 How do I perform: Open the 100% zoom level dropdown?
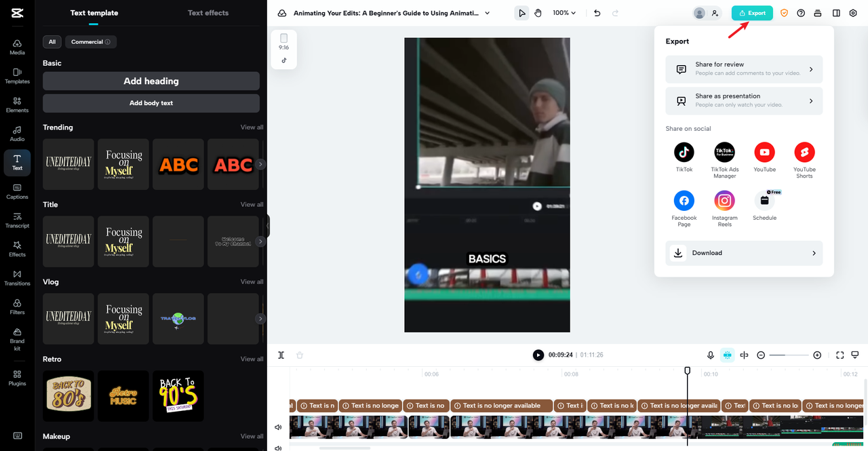(x=564, y=12)
